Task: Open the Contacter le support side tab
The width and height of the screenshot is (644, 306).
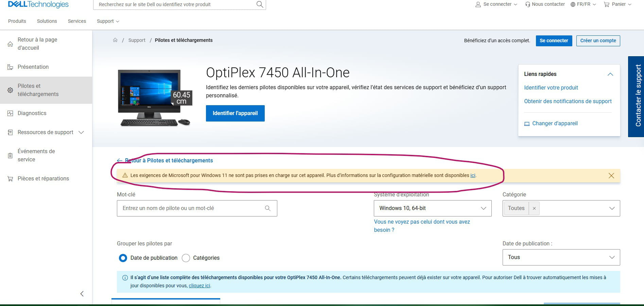Action: click(x=636, y=97)
